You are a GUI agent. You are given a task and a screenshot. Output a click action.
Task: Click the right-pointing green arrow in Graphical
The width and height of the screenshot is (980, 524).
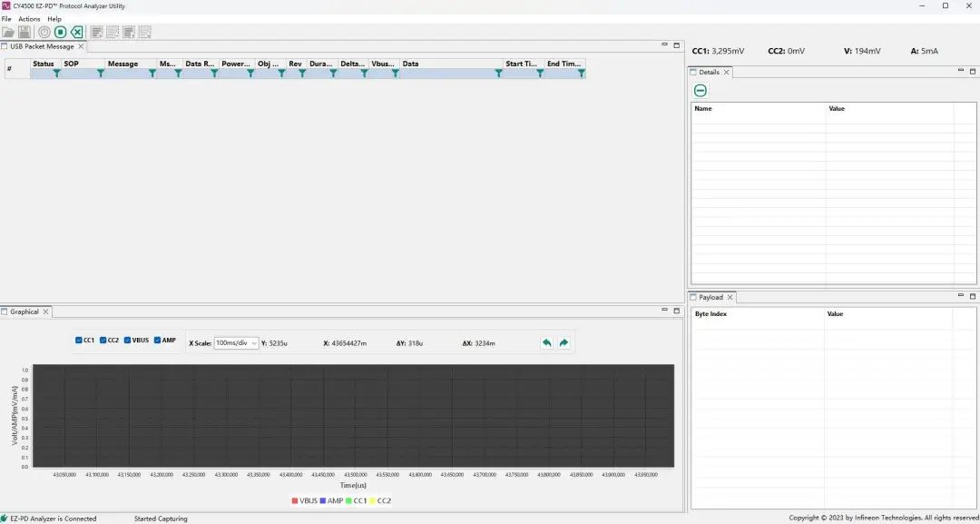coord(563,342)
